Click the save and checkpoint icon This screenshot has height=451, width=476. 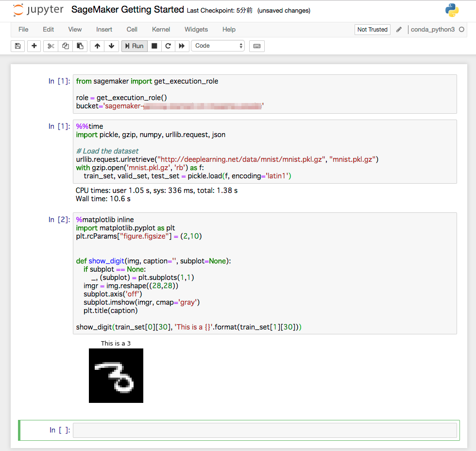pos(18,46)
